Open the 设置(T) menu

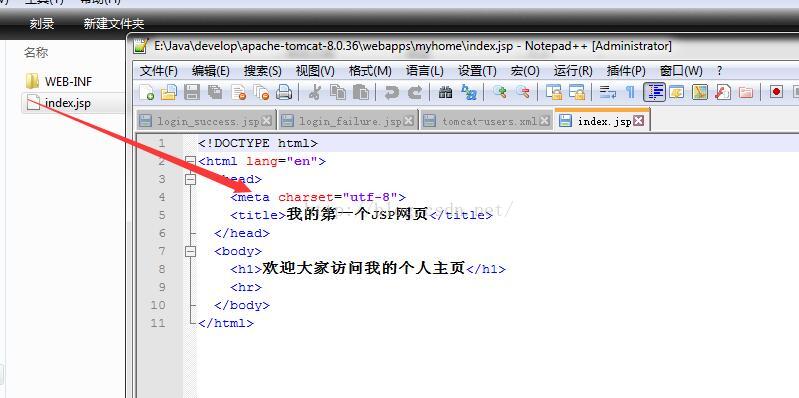coord(477,71)
